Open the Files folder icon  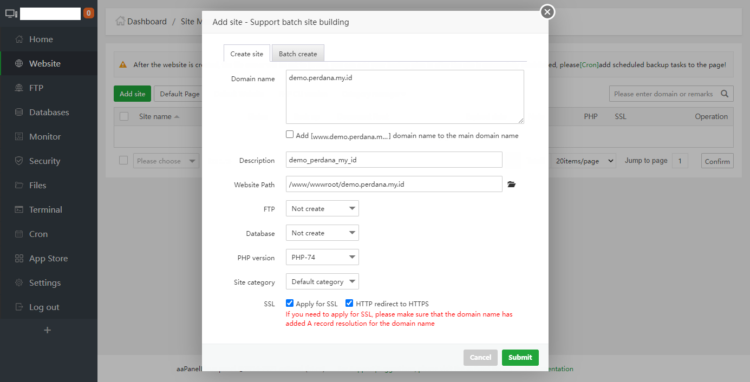[19, 186]
